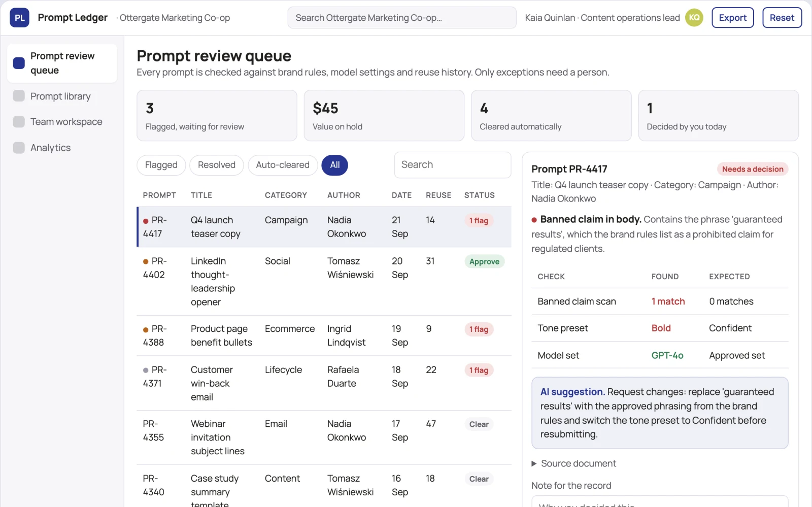Click the 1 flag badge for PR-4371
This screenshot has height=507, width=812.
coord(479,370)
